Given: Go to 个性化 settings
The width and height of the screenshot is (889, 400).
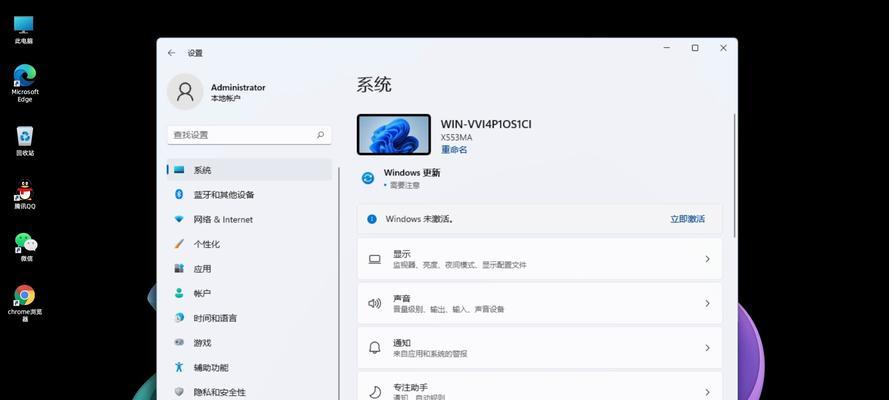Looking at the screenshot, I should [x=249, y=244].
